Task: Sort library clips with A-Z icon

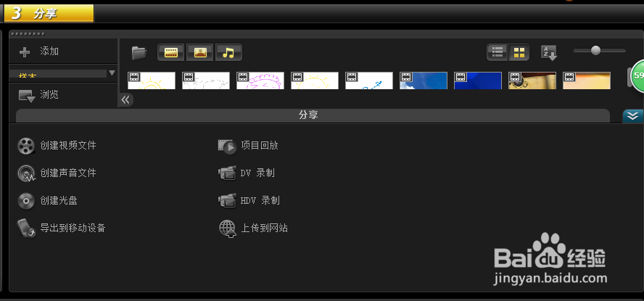Action: click(549, 53)
